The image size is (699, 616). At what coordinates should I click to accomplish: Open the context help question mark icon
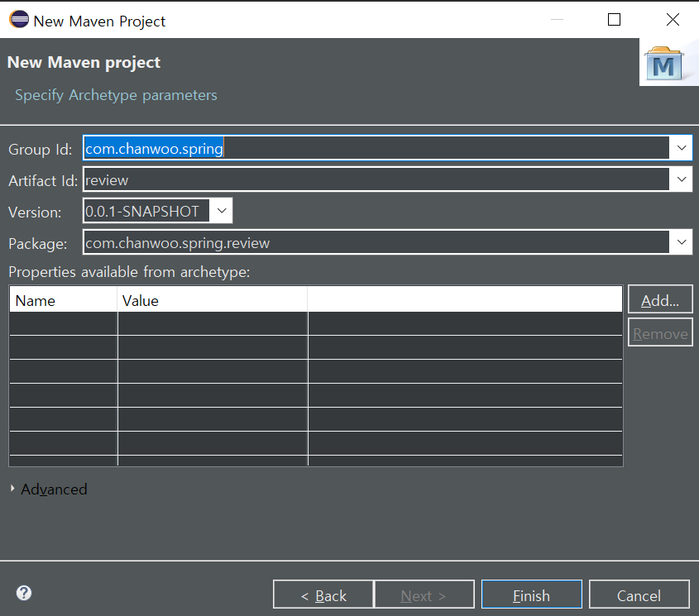[24, 594]
